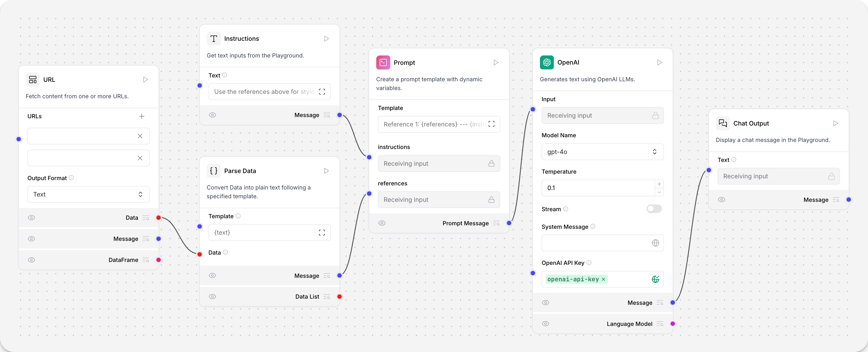Click the locked Prompt instructions field
Image resolution: width=868 pixels, height=352 pixels.
tap(439, 163)
